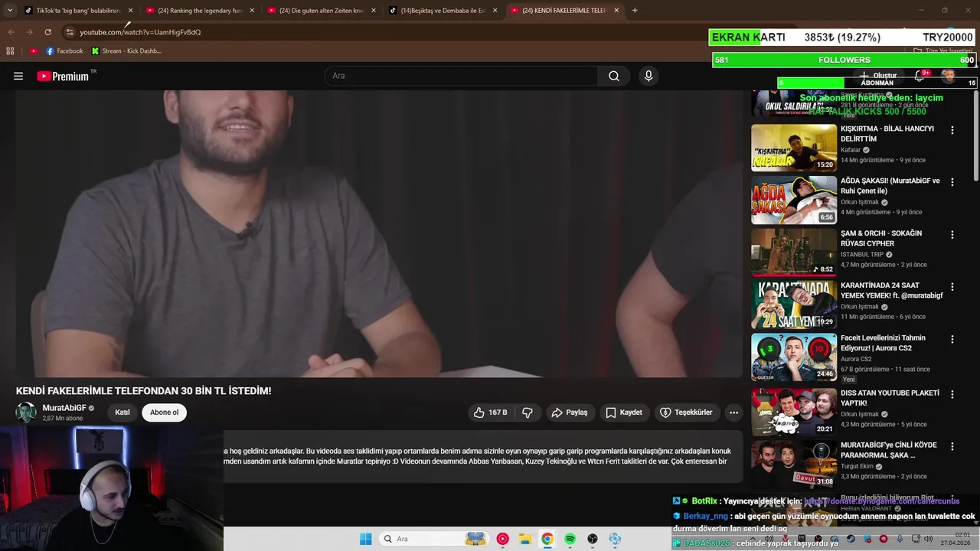Click the search magnifier button
Screen dimensions: 980x551
tap(614, 76)
